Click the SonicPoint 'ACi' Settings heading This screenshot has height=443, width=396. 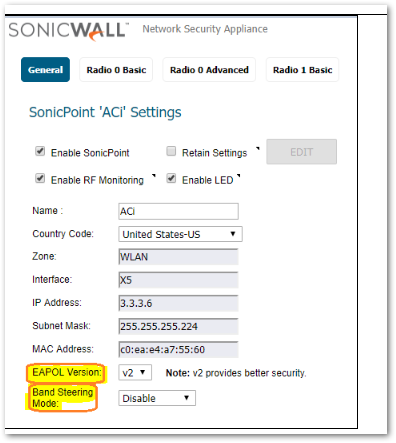click(x=105, y=112)
